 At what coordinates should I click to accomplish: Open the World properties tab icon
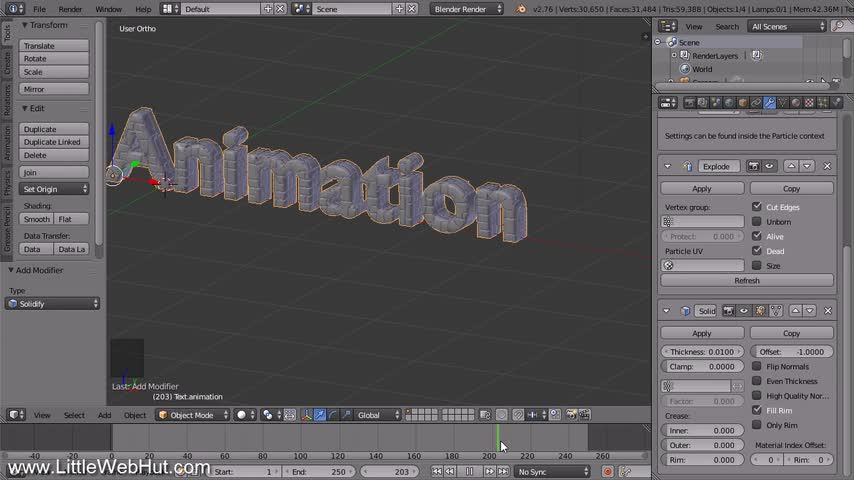click(729, 102)
